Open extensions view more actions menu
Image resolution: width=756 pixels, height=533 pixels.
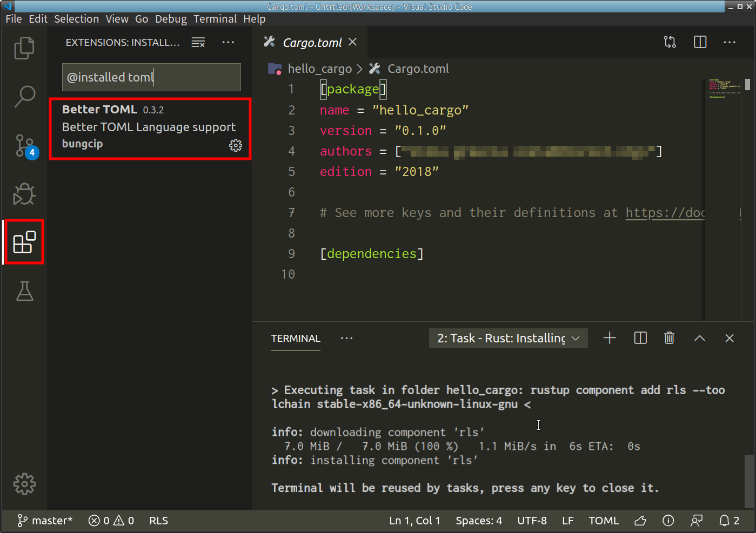click(228, 43)
